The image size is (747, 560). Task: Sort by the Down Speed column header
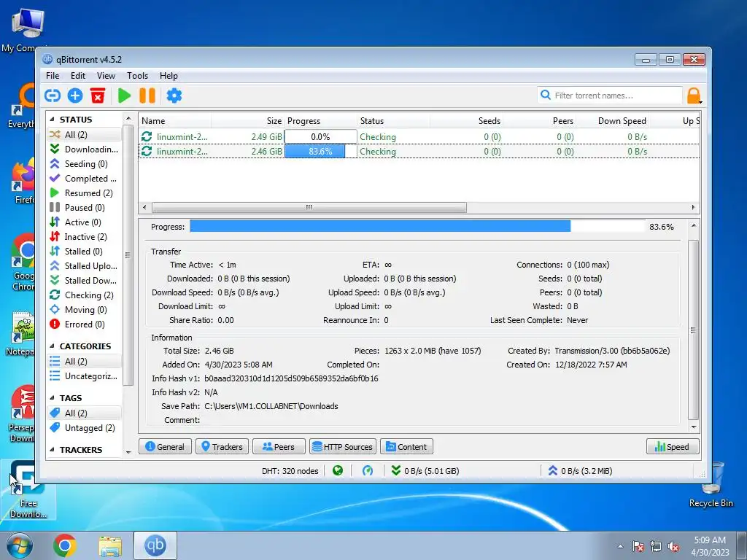coord(613,121)
